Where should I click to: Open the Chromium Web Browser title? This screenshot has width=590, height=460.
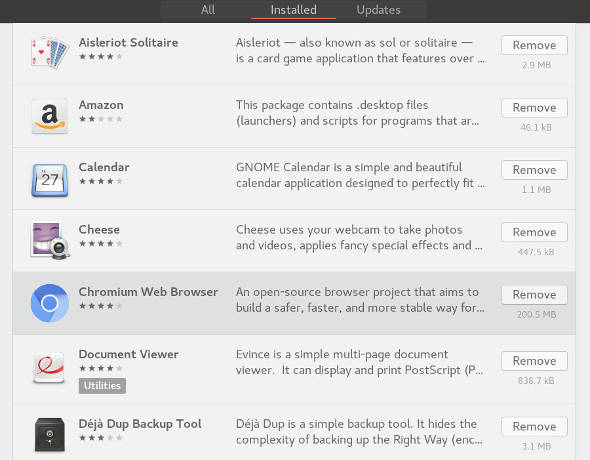point(148,292)
